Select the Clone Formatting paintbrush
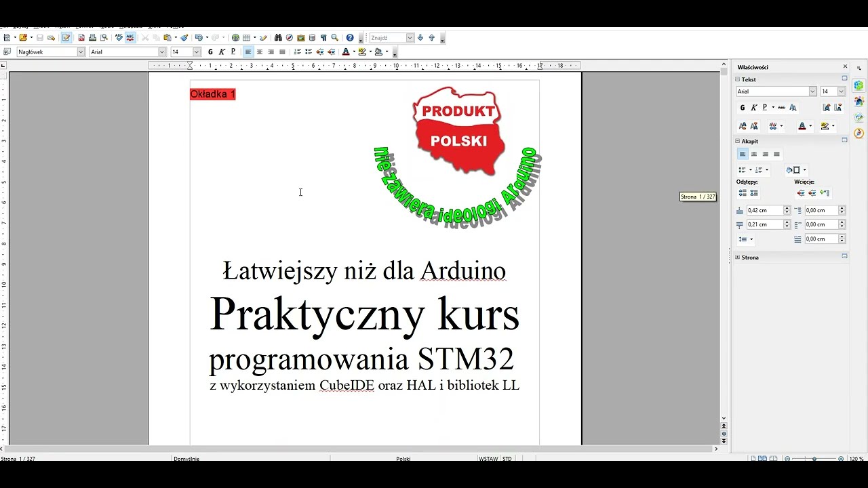Image resolution: width=868 pixels, height=488 pixels. [x=186, y=37]
